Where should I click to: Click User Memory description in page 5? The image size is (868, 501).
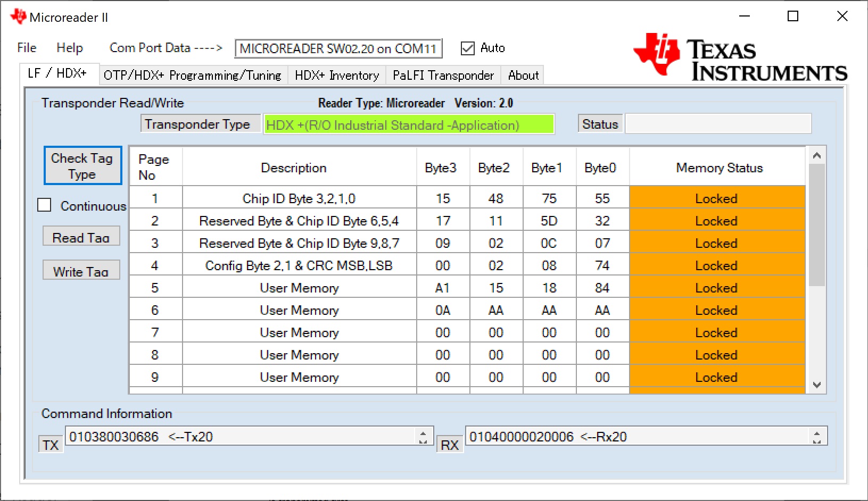299,288
